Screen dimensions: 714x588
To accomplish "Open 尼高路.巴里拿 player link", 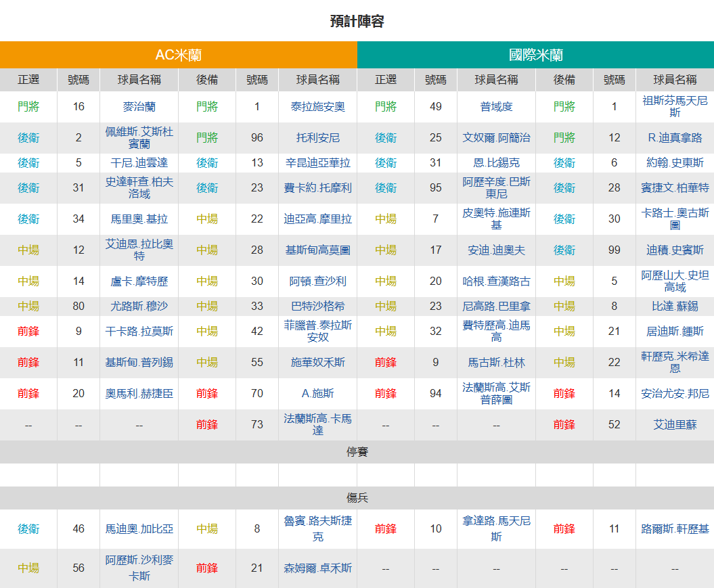I will (x=496, y=306).
